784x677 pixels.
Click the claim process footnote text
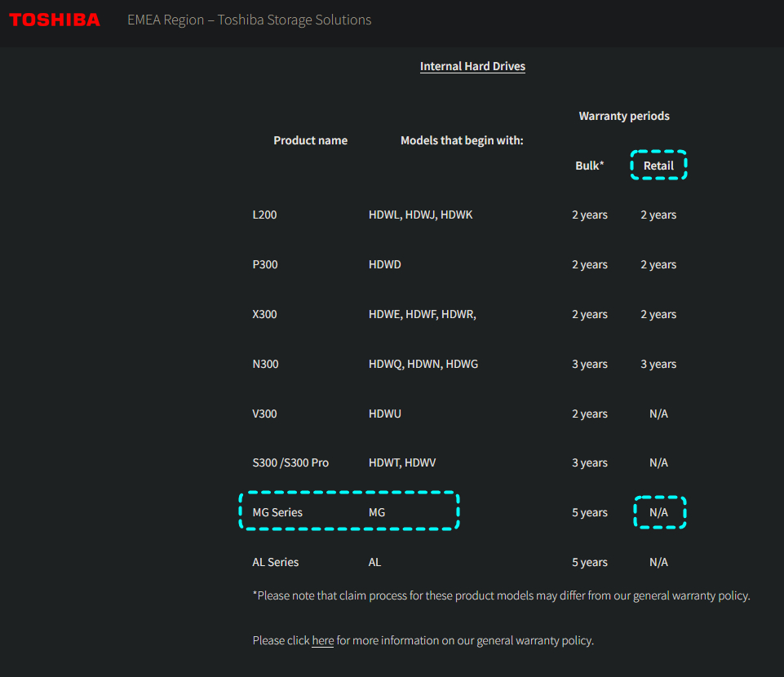click(x=501, y=595)
